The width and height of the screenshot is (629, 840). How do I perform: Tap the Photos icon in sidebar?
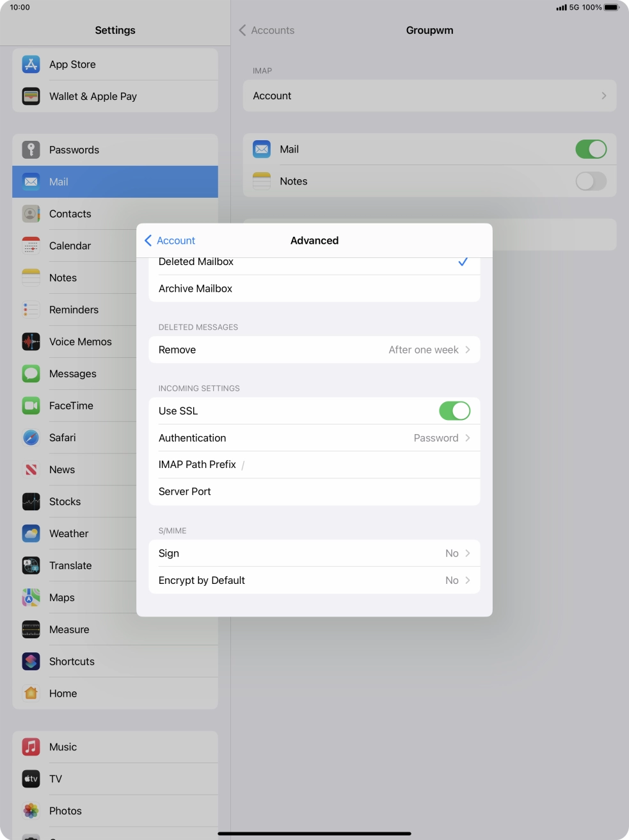tap(31, 811)
